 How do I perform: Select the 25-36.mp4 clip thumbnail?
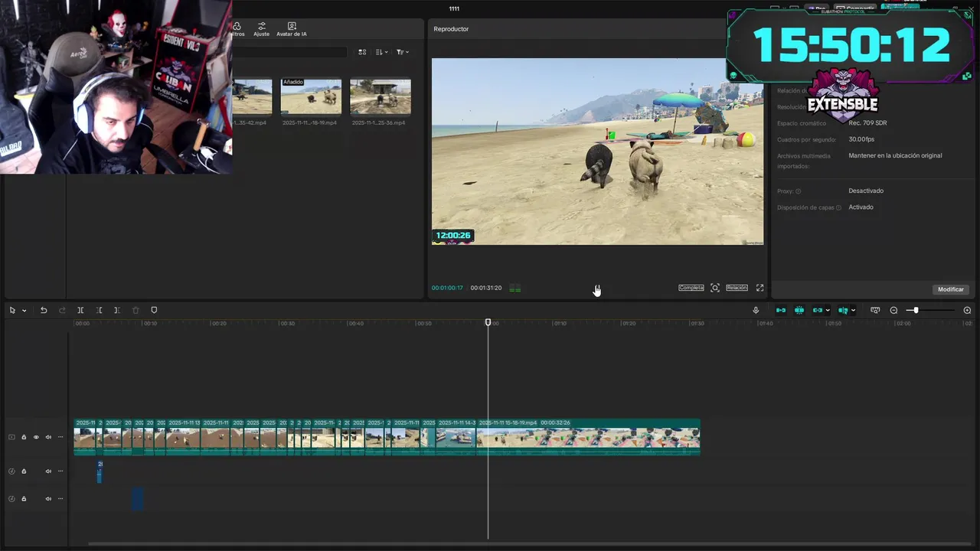pyautogui.click(x=381, y=96)
